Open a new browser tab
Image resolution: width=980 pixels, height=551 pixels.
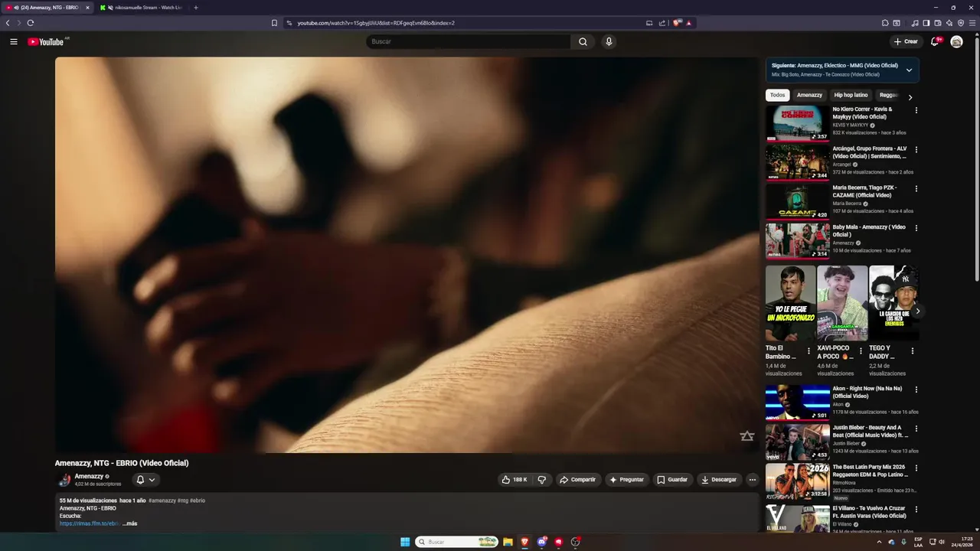click(x=196, y=8)
